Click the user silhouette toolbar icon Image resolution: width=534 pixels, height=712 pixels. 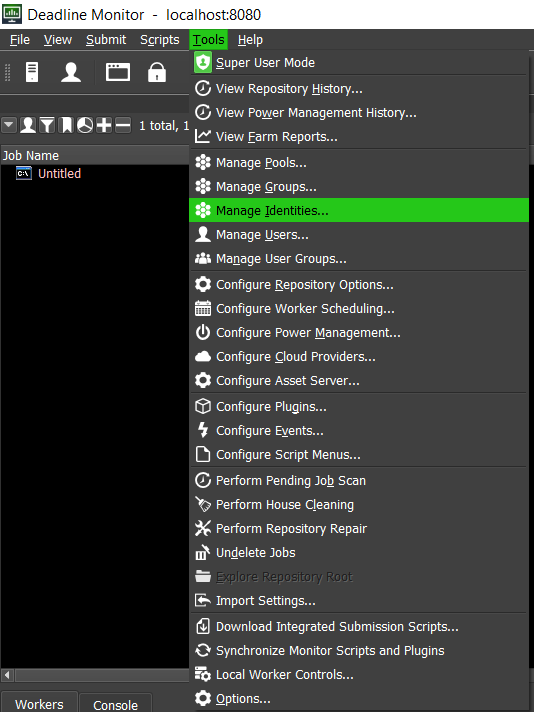pyautogui.click(x=71, y=72)
